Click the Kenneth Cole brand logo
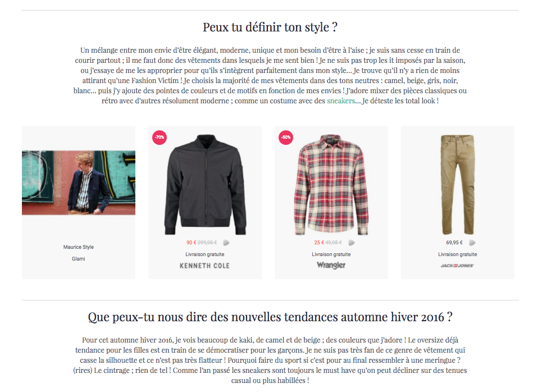 click(x=204, y=266)
